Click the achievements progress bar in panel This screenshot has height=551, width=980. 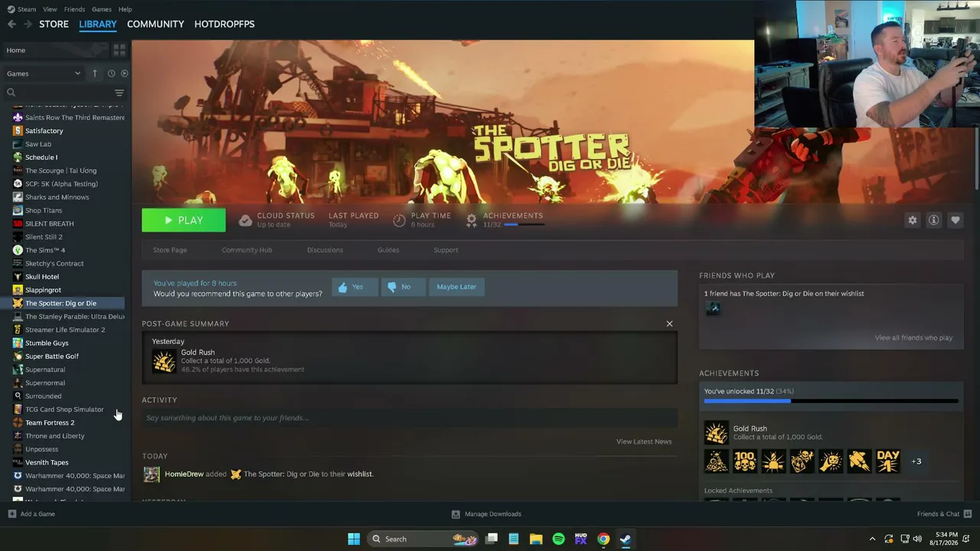tap(831, 401)
